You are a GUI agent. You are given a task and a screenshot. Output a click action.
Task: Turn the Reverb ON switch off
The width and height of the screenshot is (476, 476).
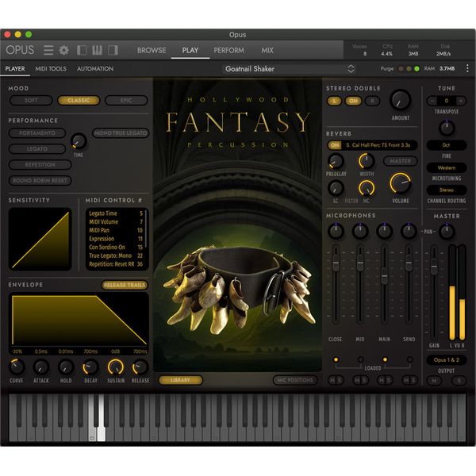[x=335, y=145]
